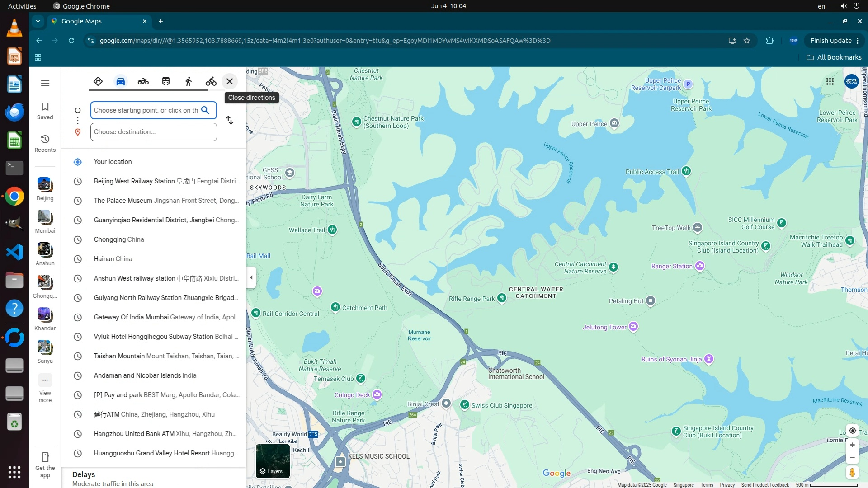The width and height of the screenshot is (868, 488).
Task: Open the Saved places tab
Action: point(45,111)
